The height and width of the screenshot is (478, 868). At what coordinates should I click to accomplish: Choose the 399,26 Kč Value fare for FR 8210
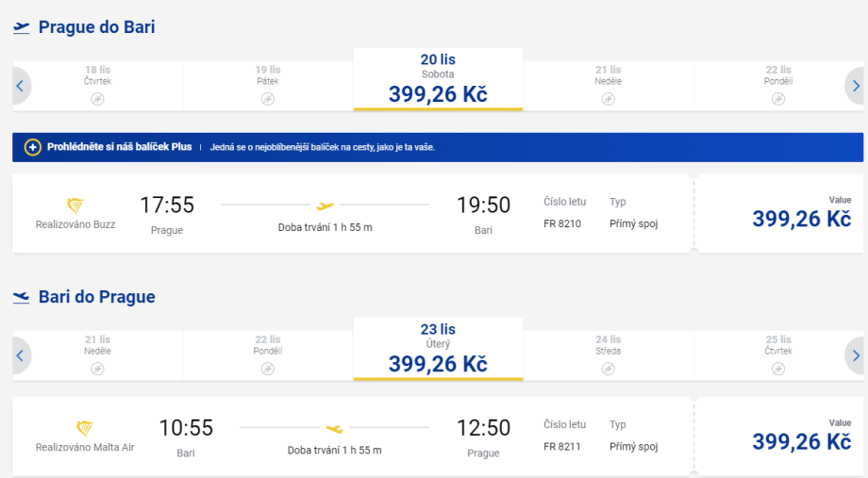801,214
